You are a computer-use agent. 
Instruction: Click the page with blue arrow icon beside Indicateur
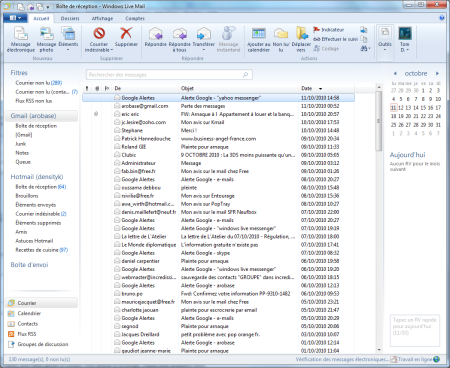[364, 30]
